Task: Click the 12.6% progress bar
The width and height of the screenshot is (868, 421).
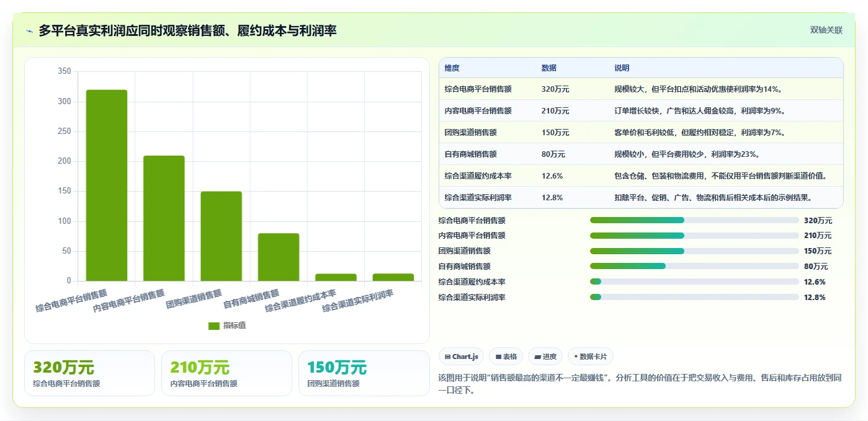Action: (694, 281)
